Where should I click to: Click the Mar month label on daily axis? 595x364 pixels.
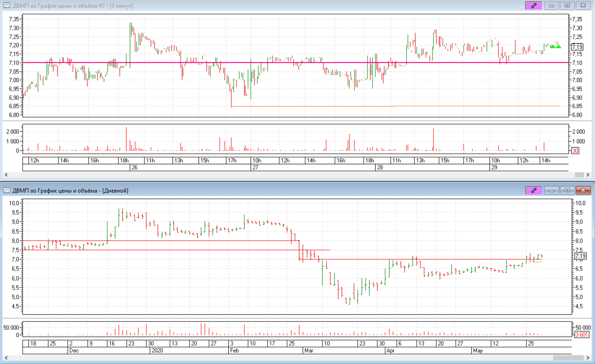[x=309, y=351]
